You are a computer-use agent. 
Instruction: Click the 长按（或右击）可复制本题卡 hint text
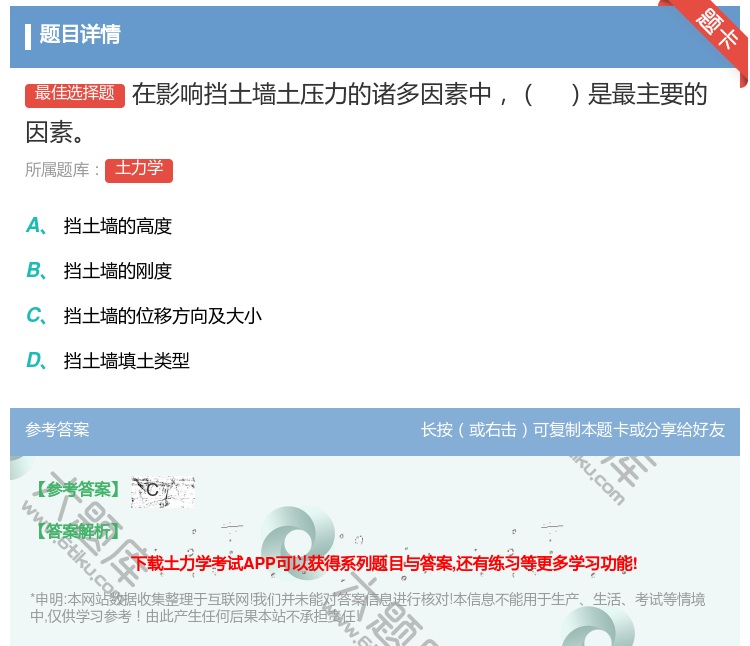tap(573, 429)
